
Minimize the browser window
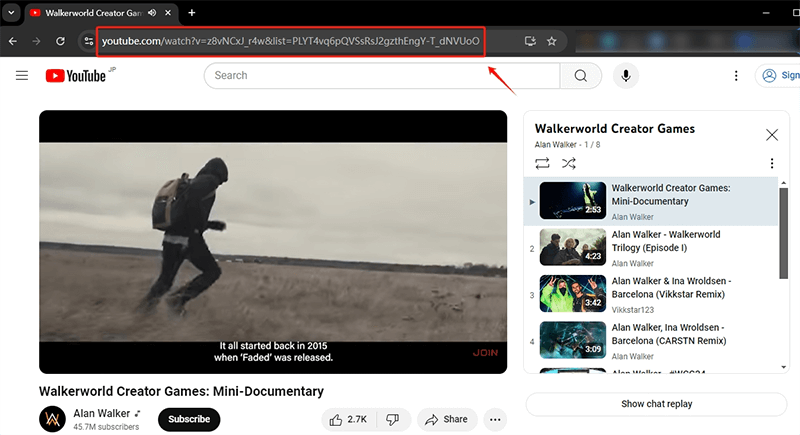point(766,13)
